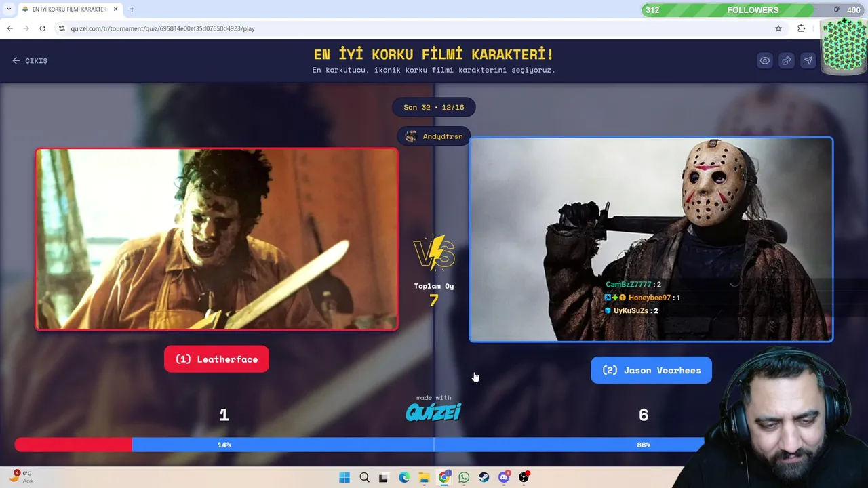Viewport: 868px width, 488px height.
Task: Click the red 14% portion of vote bar
Action: click(73, 445)
